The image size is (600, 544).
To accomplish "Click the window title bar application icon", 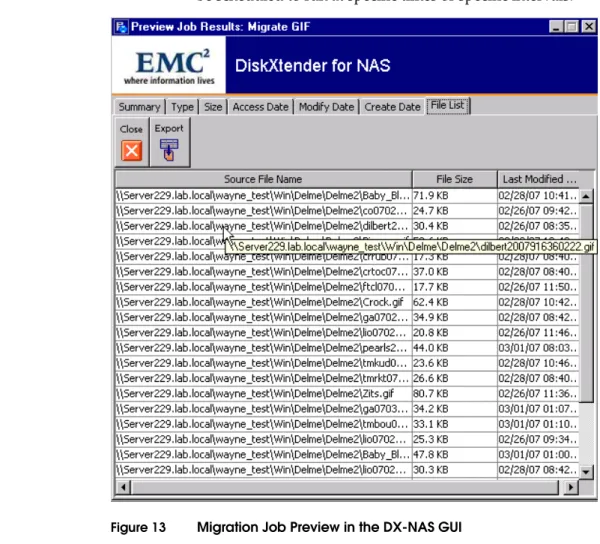I will [x=121, y=27].
